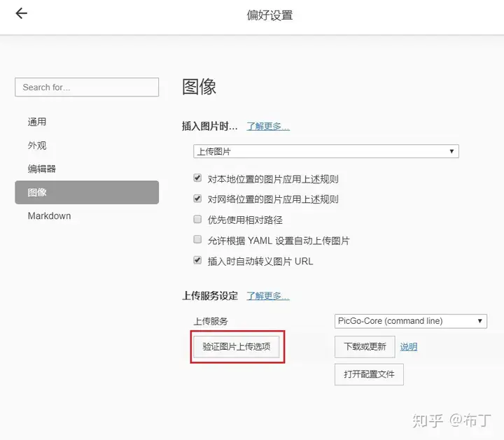Image resolution: width=504 pixels, height=440 pixels.
Task: Open the 外观 settings section
Action: [x=37, y=146]
